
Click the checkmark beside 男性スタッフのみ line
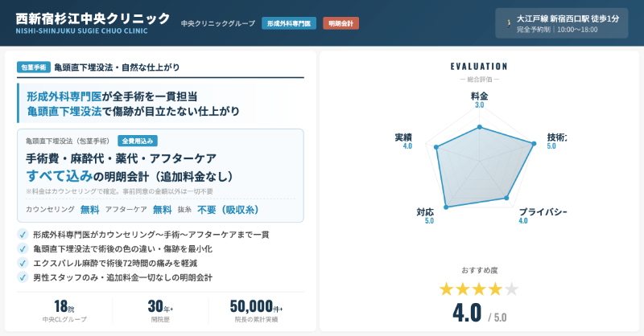tap(22, 277)
